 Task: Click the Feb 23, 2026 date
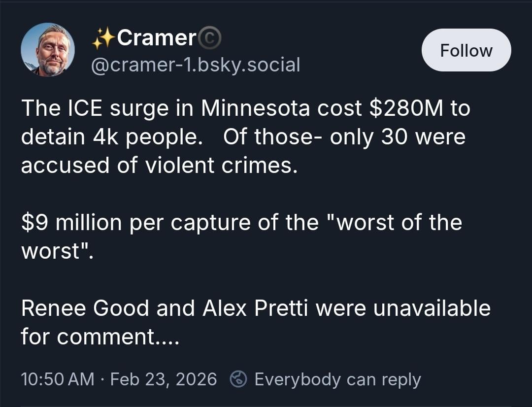[x=164, y=379]
